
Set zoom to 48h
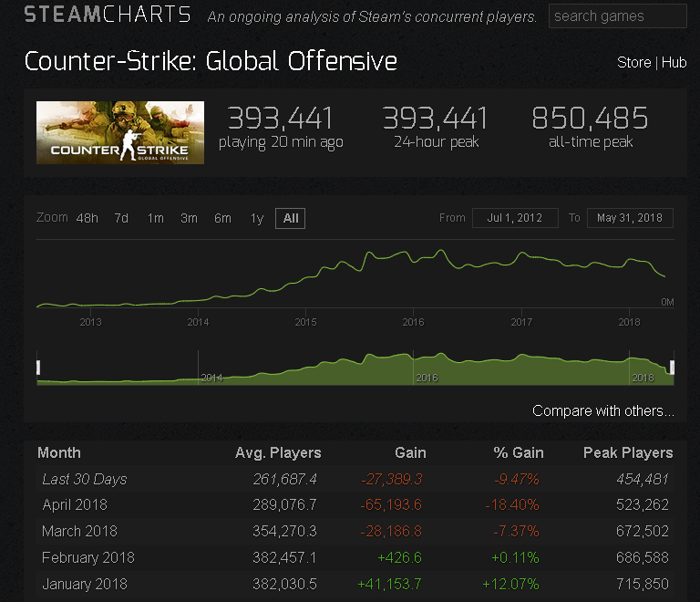pyautogui.click(x=87, y=218)
